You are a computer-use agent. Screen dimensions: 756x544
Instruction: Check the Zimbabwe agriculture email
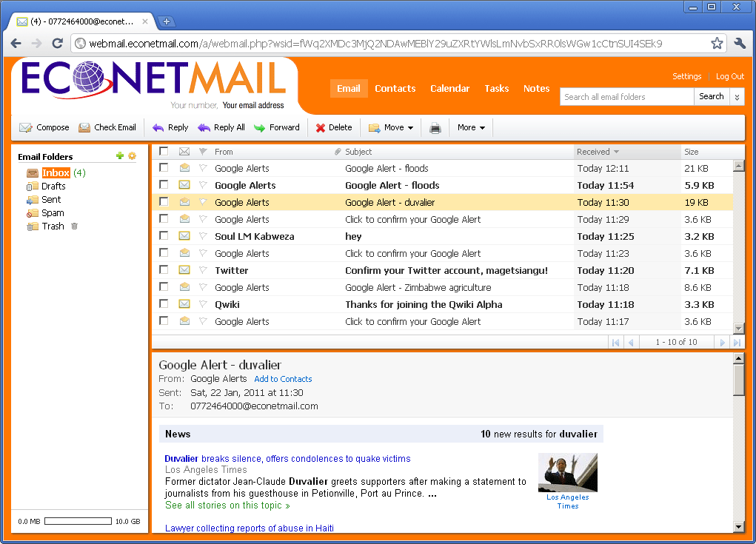click(x=164, y=286)
